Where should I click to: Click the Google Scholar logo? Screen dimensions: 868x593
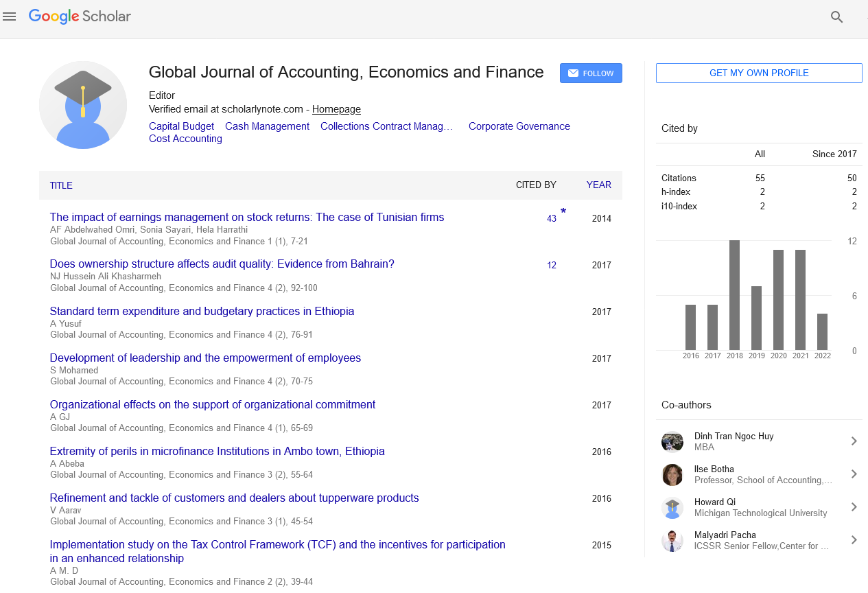80,16
